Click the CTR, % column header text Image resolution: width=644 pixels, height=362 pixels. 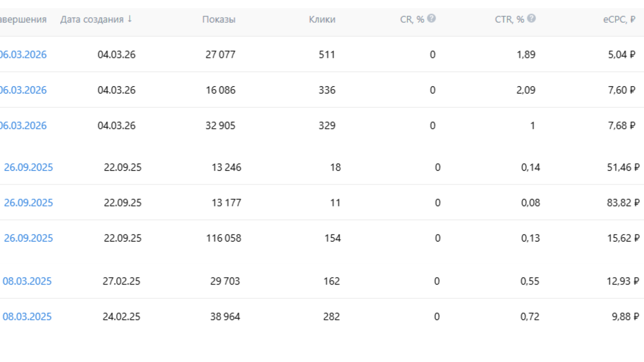(x=509, y=20)
